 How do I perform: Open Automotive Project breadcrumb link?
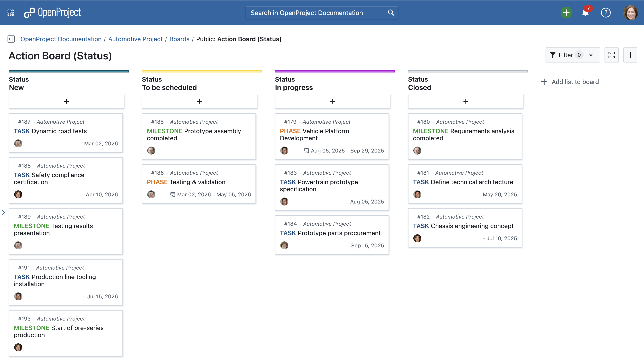(135, 39)
